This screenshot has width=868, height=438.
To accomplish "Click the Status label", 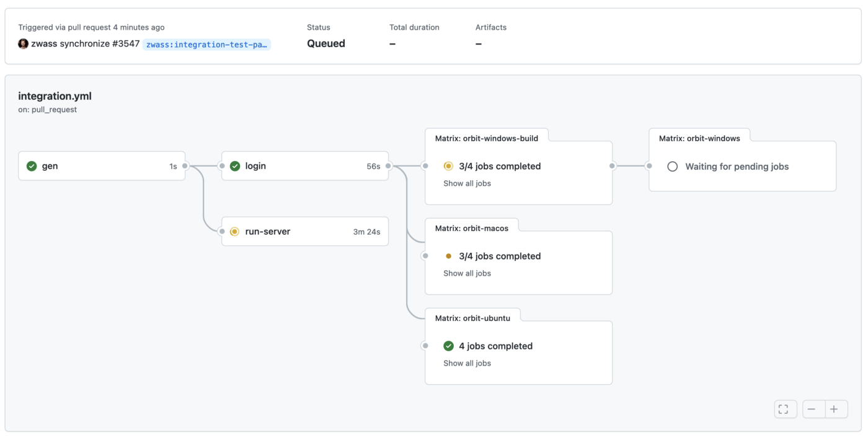I will coord(319,27).
